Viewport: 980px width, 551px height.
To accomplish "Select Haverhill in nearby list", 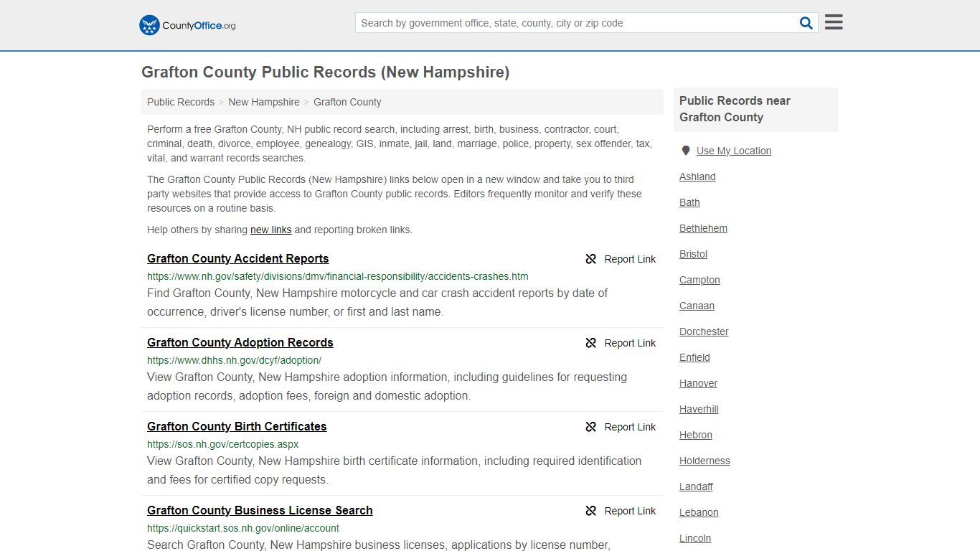I will click(699, 409).
